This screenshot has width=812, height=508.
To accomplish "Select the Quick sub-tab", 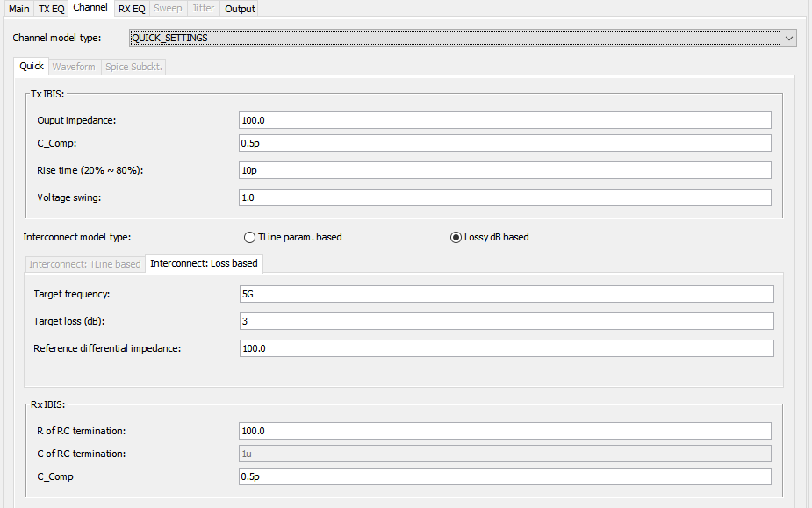I will point(32,67).
